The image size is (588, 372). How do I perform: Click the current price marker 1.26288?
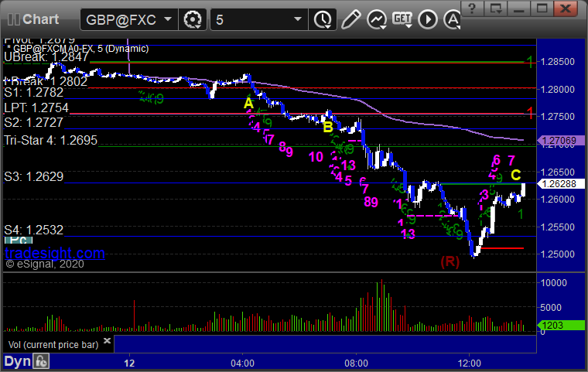click(561, 184)
